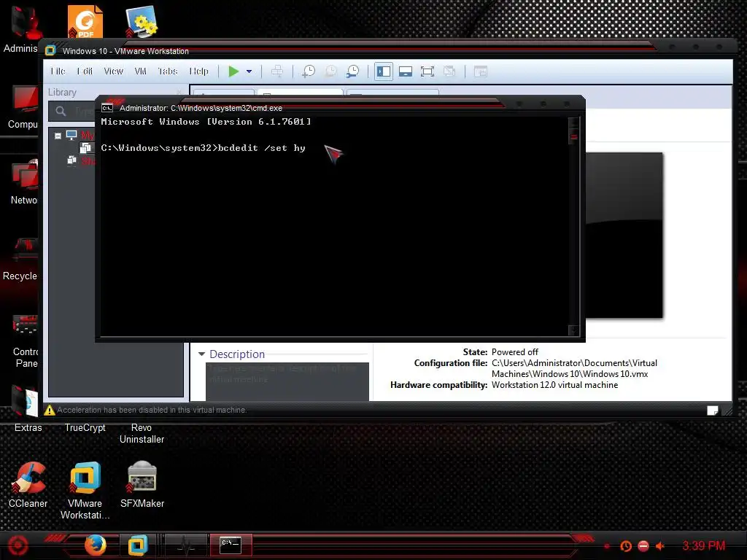747x560 pixels.
Task: Click the 3:39 PM system clock
Action: (704, 545)
